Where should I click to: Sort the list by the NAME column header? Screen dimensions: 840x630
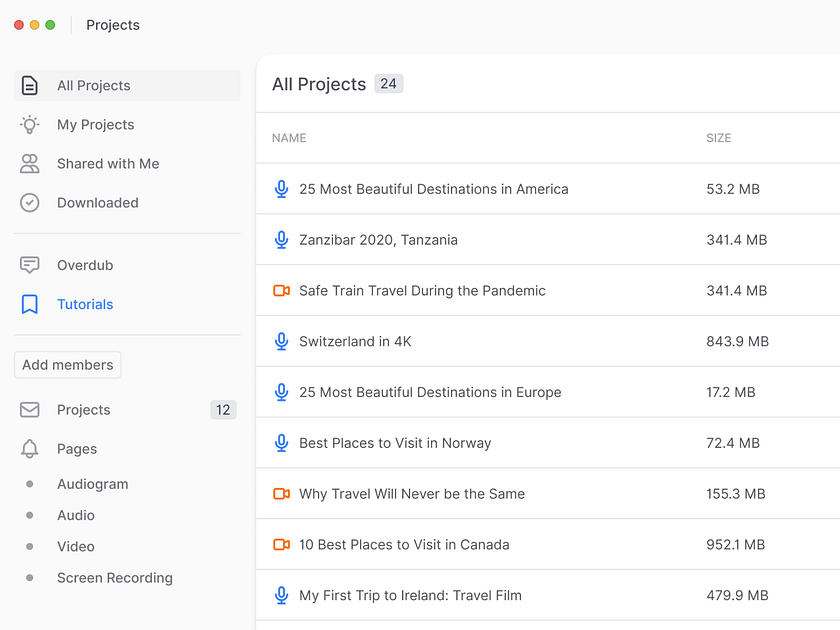289,138
